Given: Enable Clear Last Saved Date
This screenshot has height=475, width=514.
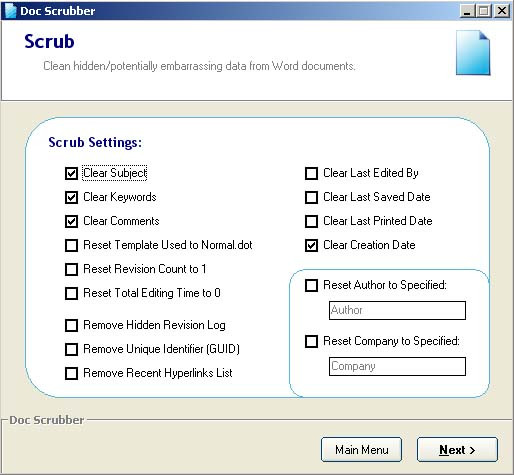Looking at the screenshot, I should [x=311, y=197].
